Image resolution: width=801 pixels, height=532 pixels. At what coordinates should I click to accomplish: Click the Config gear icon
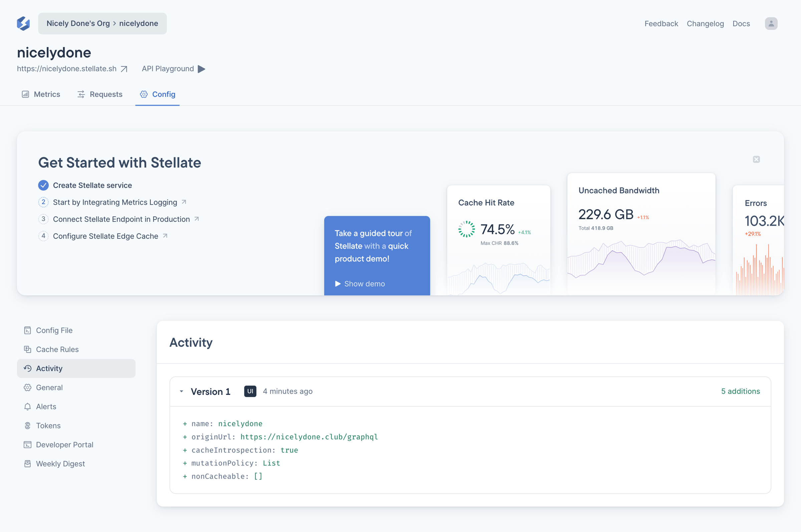(144, 94)
